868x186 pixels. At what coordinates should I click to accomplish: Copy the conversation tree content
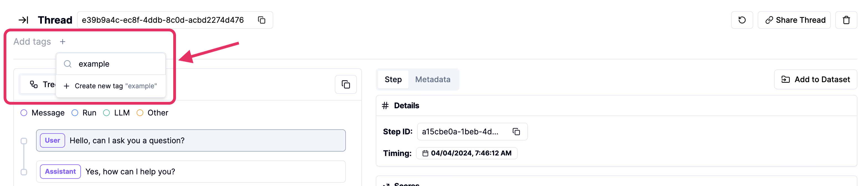coord(345,84)
